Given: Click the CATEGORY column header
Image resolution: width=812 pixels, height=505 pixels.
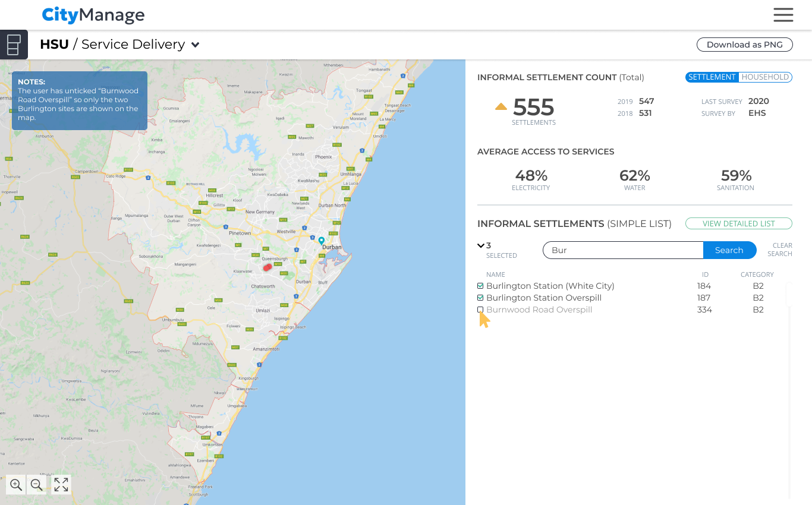Looking at the screenshot, I should coord(757,274).
